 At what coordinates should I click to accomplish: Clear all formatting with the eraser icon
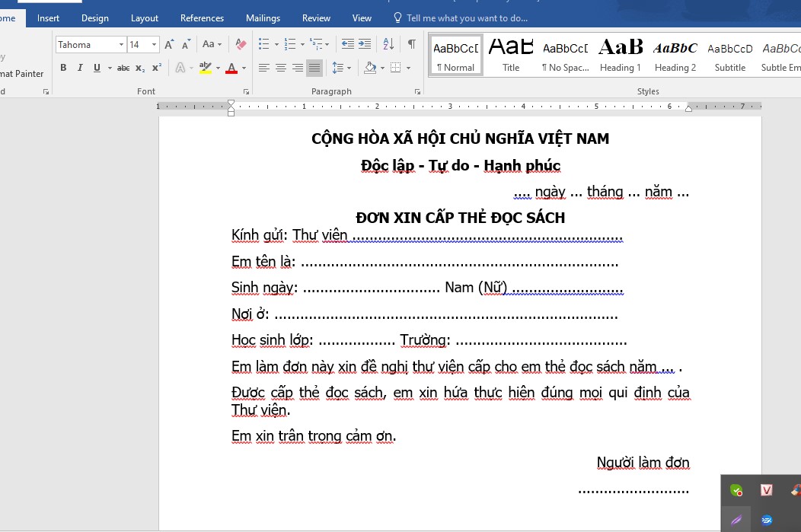tap(241, 44)
